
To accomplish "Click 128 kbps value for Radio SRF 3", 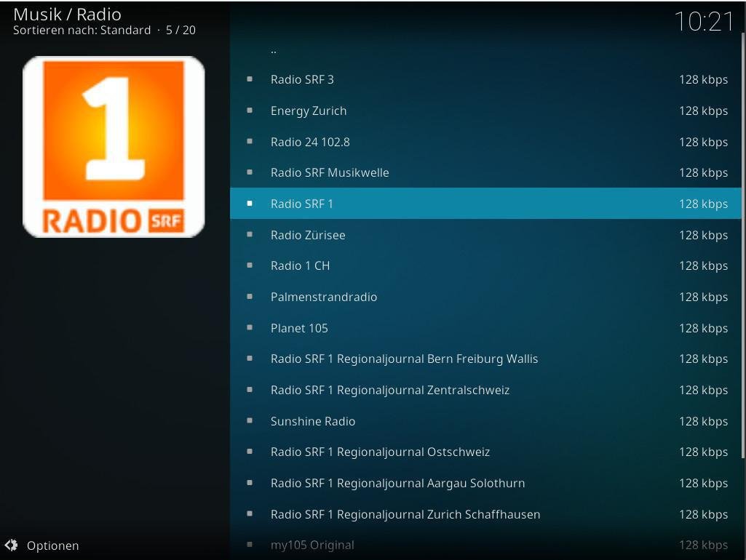I will [x=703, y=80].
